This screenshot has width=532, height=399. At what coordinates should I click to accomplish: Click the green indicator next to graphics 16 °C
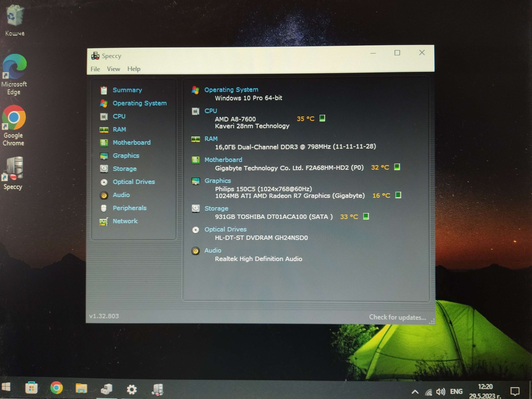tap(398, 195)
